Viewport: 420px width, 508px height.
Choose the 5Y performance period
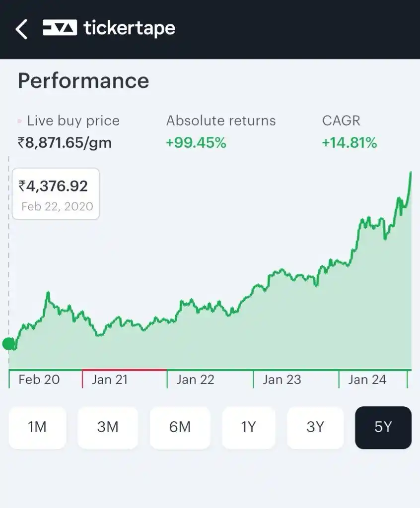pyautogui.click(x=383, y=427)
